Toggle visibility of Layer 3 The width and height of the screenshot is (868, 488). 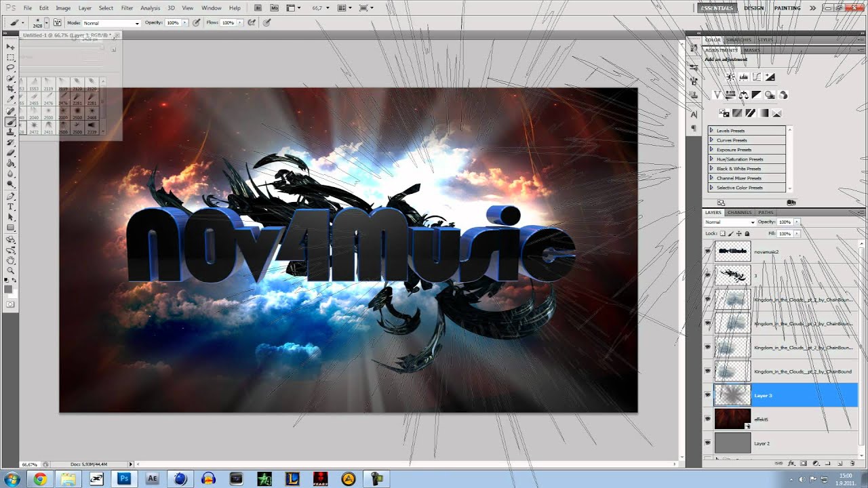tap(708, 394)
